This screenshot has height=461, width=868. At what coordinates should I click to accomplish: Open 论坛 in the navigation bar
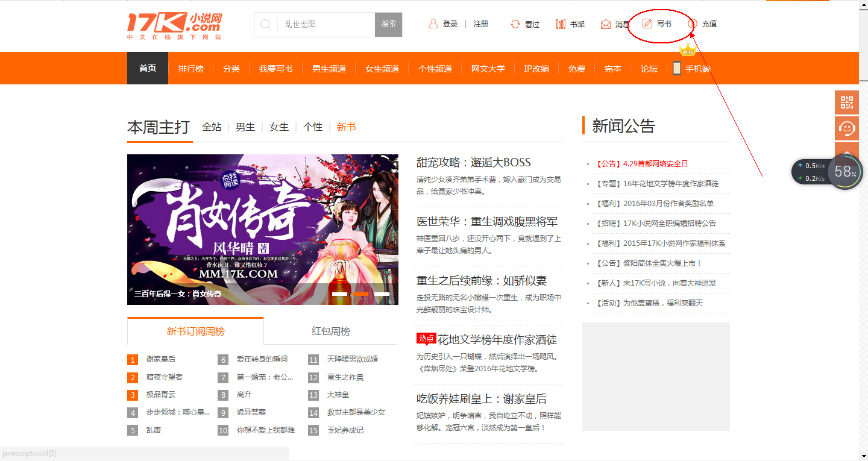(x=649, y=69)
